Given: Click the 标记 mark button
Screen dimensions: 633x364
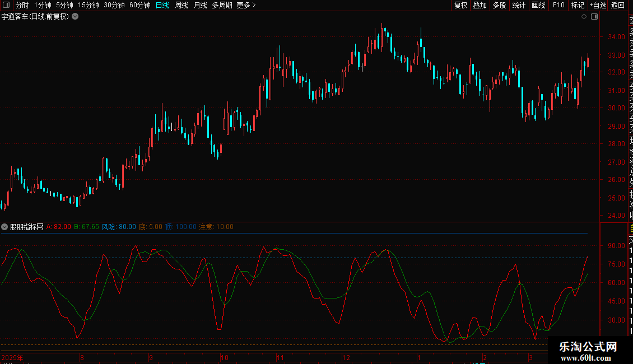Looking at the screenshot, I should pyautogui.click(x=577, y=5).
